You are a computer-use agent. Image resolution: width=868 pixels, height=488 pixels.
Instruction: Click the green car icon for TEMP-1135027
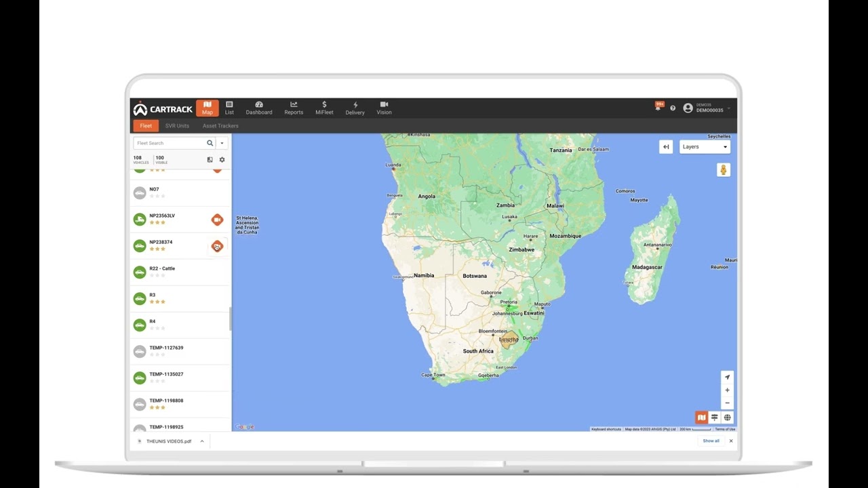point(140,378)
